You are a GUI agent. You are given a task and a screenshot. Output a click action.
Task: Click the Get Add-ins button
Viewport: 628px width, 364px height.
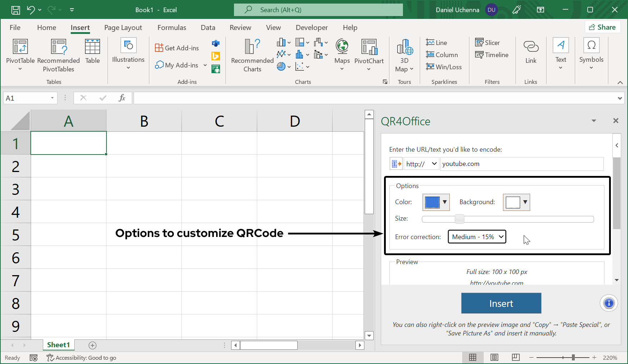click(x=177, y=48)
